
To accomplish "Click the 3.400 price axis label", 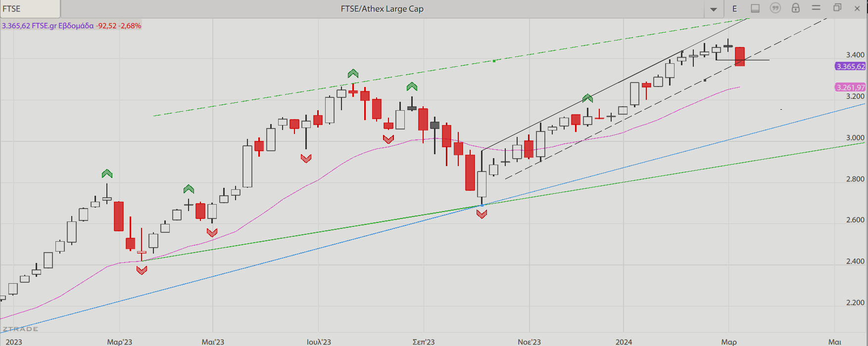I will [x=855, y=55].
